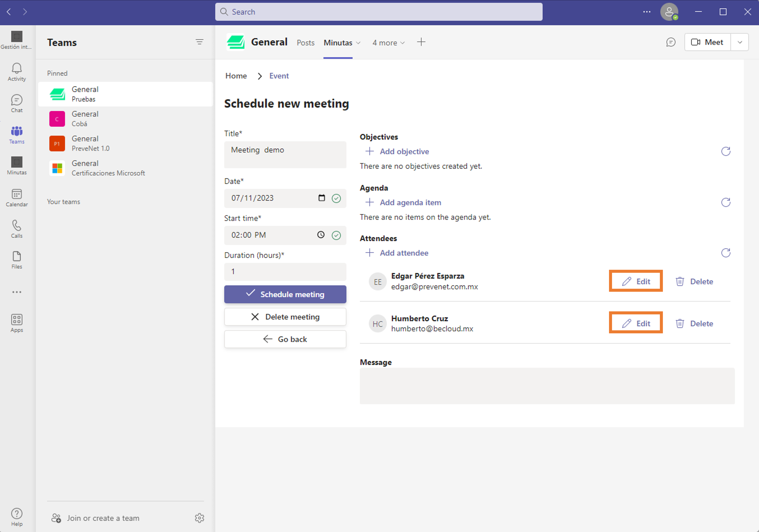Open Calls from the left rail
Screen dimensions: 759x532
tap(17, 229)
